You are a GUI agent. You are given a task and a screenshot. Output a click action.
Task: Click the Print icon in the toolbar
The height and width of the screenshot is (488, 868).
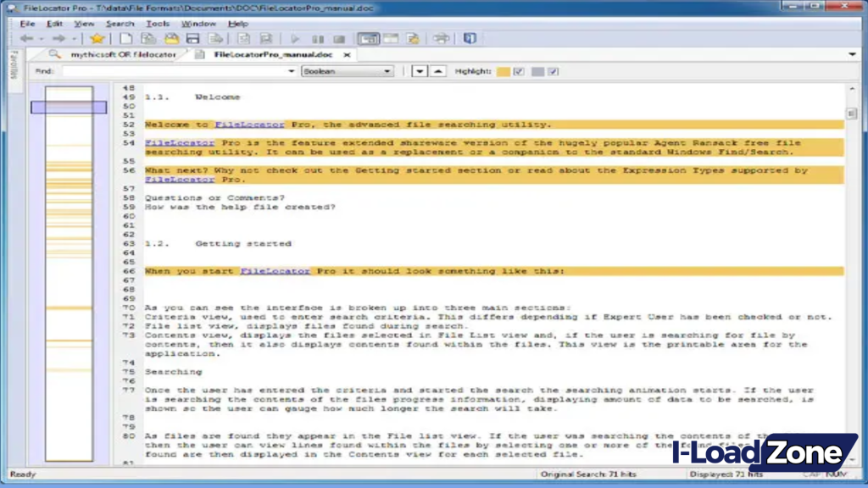click(441, 38)
